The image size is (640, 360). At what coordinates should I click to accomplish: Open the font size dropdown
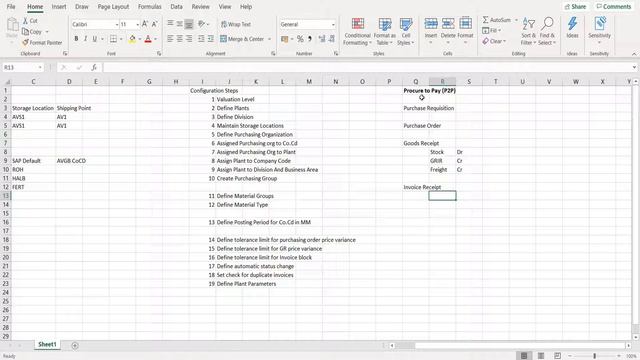tap(137, 24)
